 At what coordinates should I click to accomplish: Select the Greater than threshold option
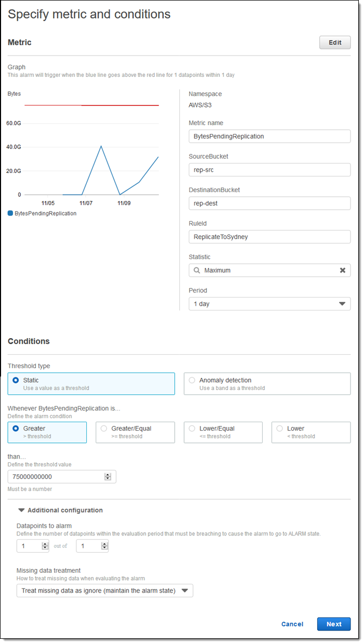[x=16, y=428]
